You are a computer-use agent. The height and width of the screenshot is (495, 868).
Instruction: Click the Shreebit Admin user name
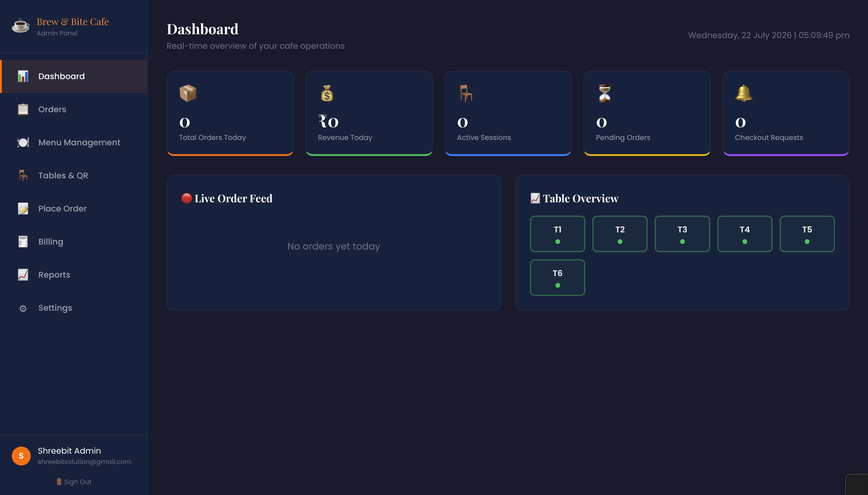[x=69, y=450]
